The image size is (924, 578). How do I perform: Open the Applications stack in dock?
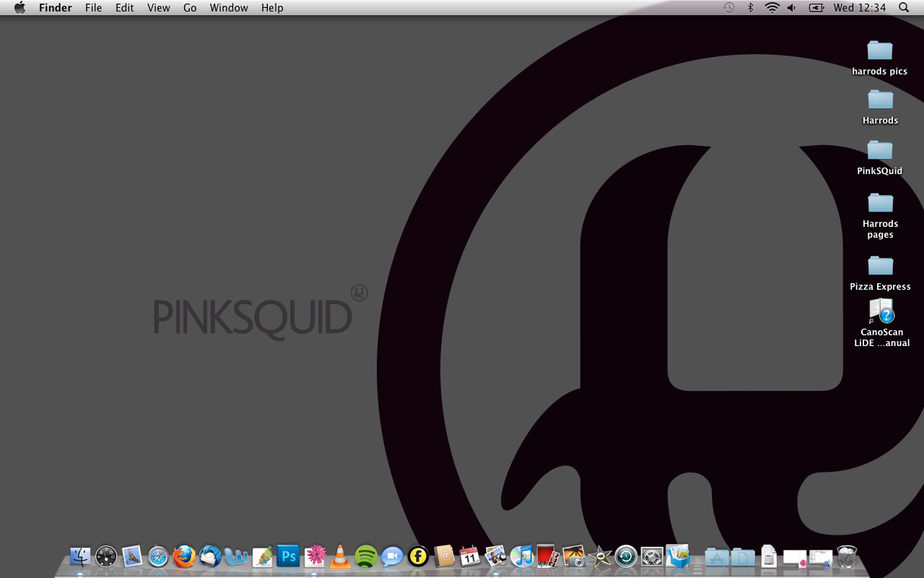coord(717,556)
